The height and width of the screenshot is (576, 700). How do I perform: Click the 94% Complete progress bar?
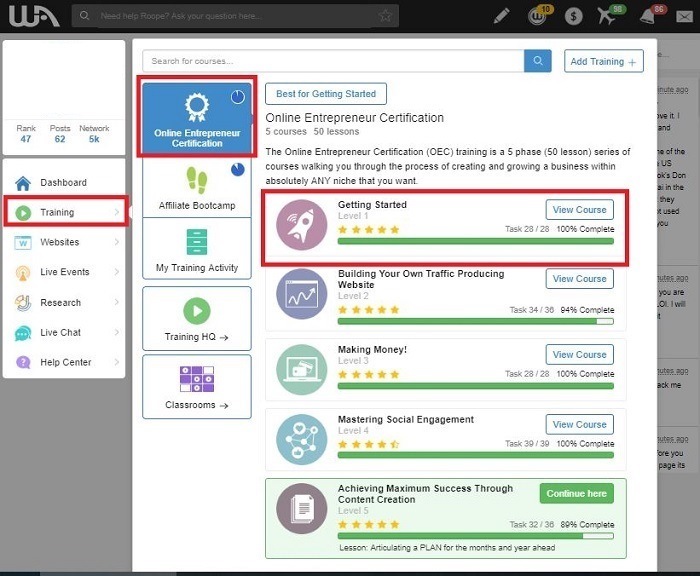476,321
